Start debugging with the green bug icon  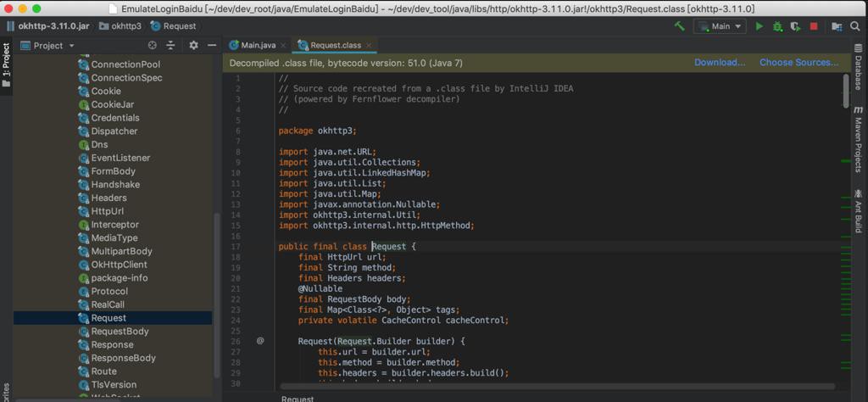coord(778,26)
